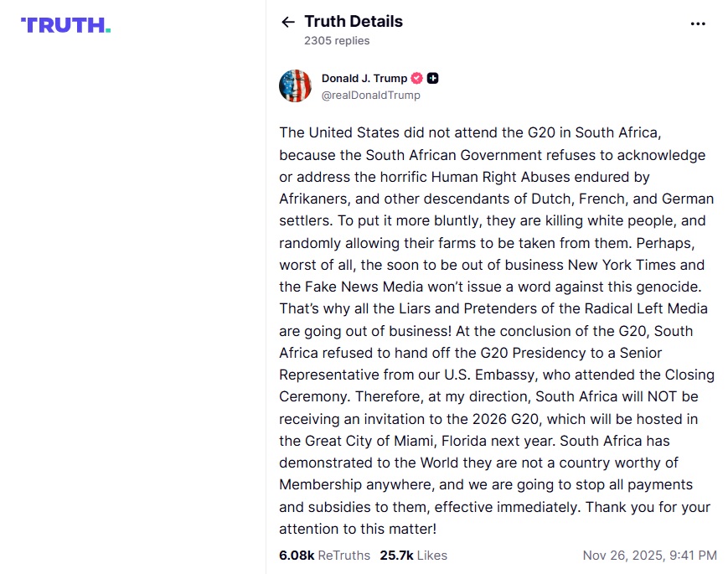Click the red verified checkmark badge

click(x=416, y=78)
